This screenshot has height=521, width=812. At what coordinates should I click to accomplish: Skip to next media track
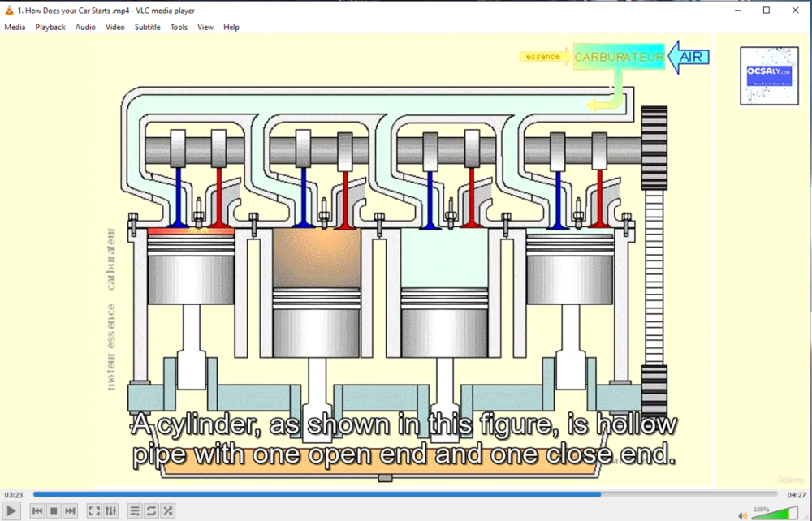(x=71, y=510)
